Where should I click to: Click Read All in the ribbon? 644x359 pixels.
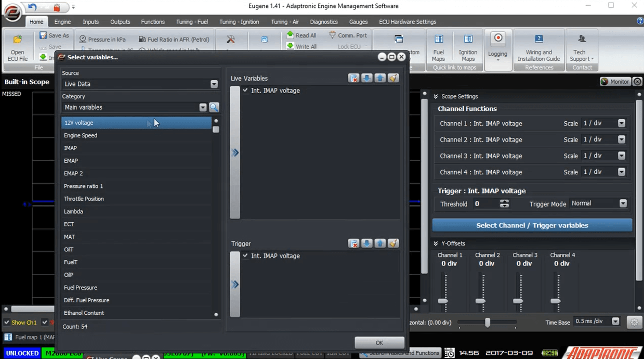coord(301,35)
